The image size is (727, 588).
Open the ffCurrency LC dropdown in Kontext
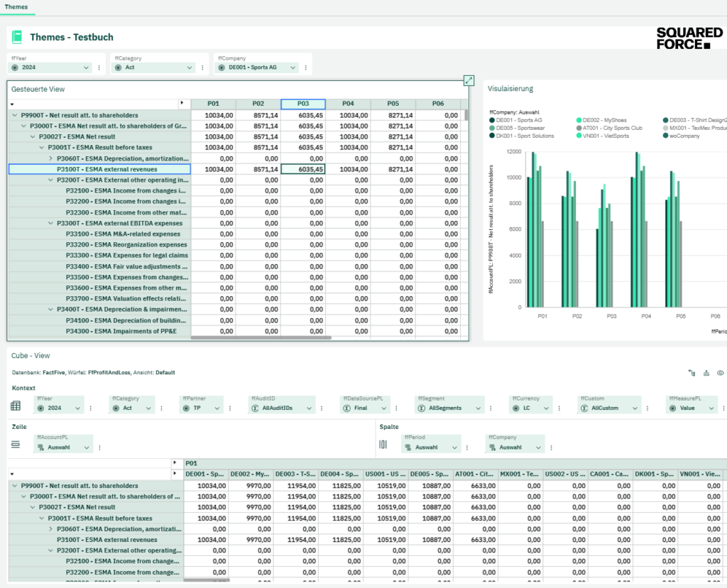531,408
